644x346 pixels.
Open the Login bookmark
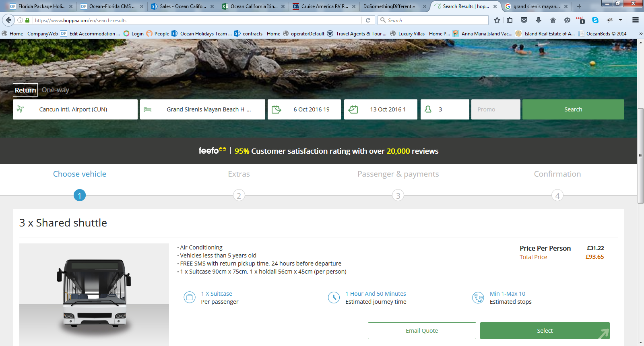click(134, 34)
